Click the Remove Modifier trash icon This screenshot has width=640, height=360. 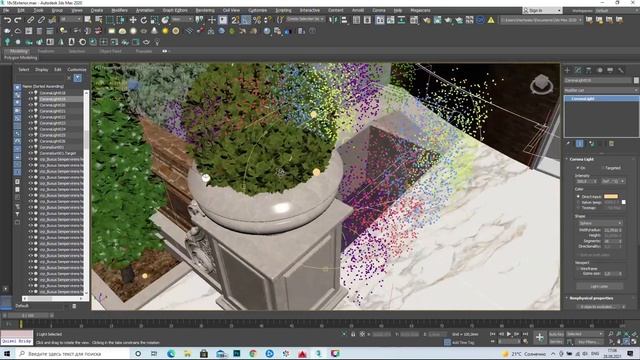611,144
